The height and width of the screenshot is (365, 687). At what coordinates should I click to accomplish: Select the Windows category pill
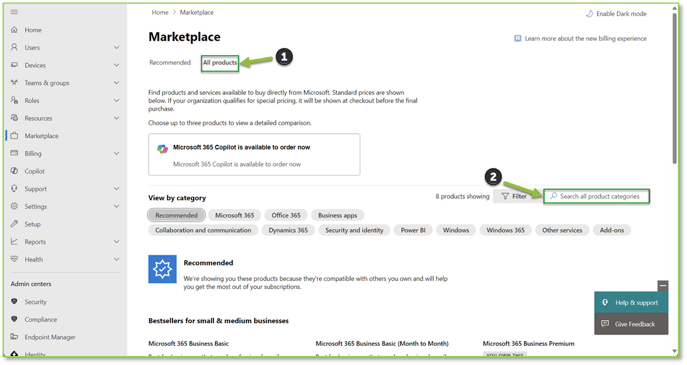[x=456, y=230]
